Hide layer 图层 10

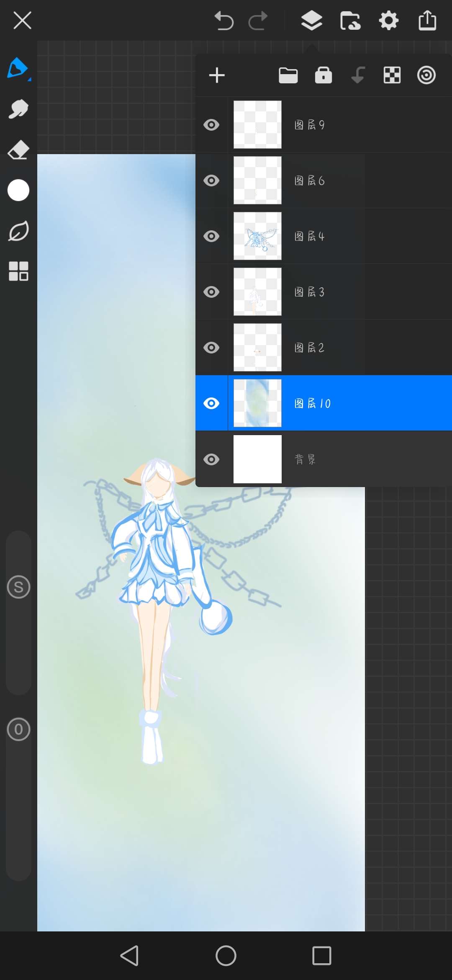coord(211,403)
